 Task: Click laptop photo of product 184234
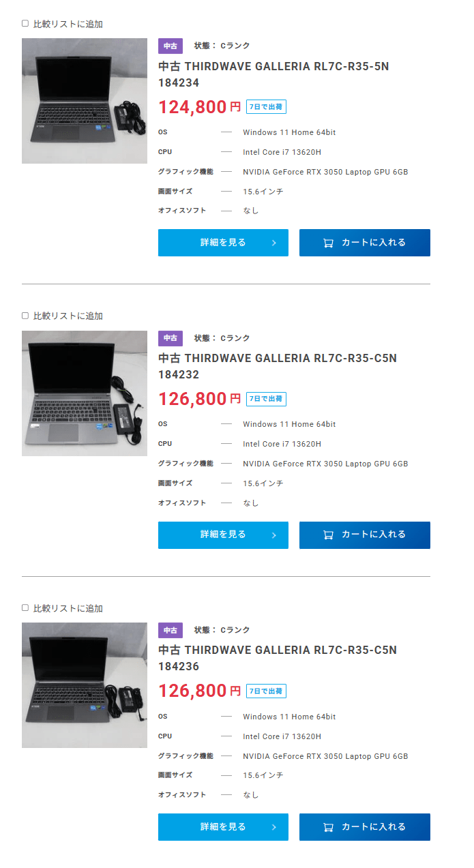click(x=85, y=101)
